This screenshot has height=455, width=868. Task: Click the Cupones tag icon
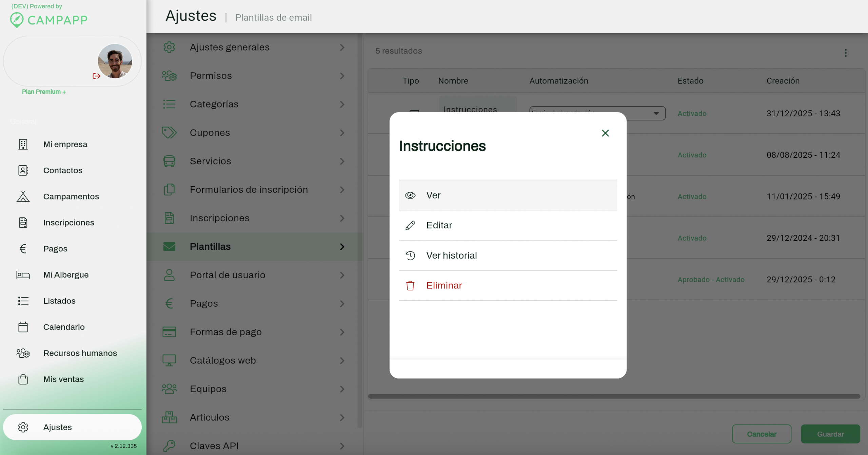point(169,133)
